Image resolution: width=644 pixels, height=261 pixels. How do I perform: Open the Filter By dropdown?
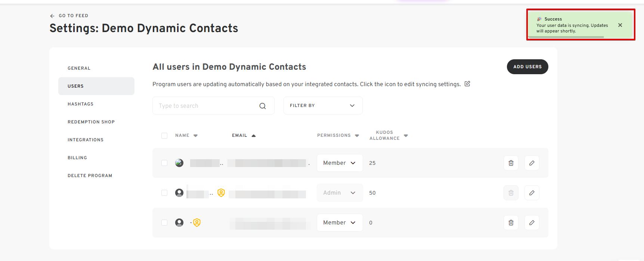click(323, 106)
